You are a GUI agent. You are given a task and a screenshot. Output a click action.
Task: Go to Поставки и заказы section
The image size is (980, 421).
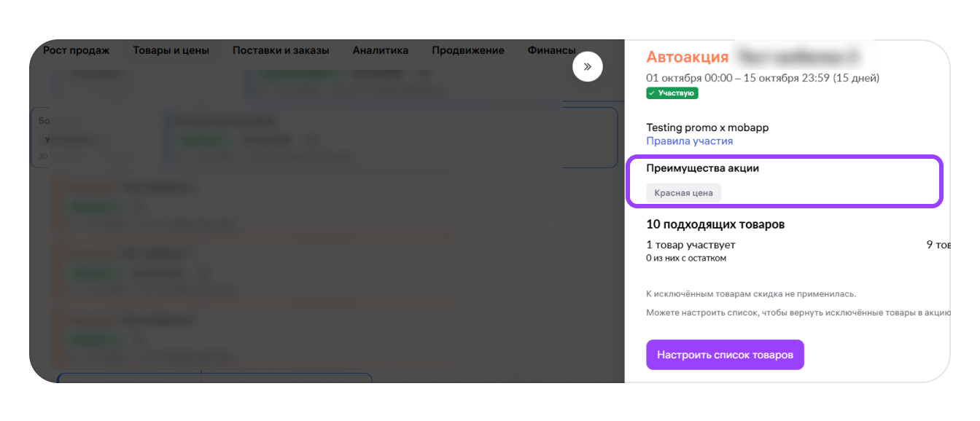tap(281, 50)
